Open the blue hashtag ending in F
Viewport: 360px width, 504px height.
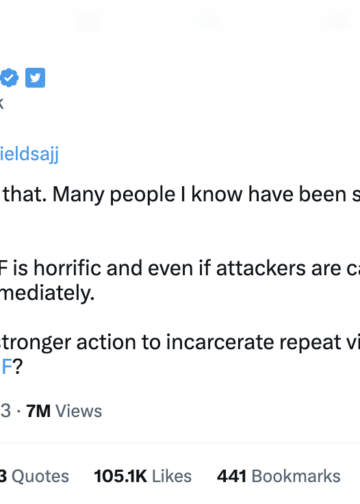(6, 367)
